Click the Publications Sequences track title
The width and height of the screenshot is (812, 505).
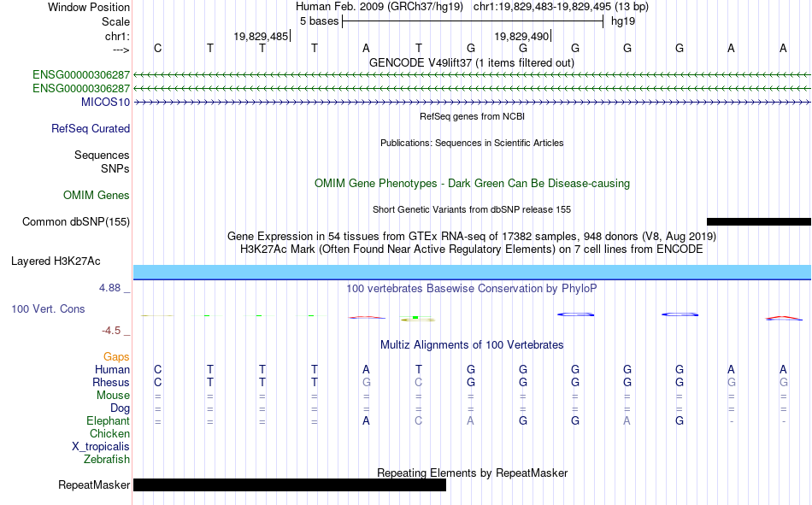[x=472, y=143]
